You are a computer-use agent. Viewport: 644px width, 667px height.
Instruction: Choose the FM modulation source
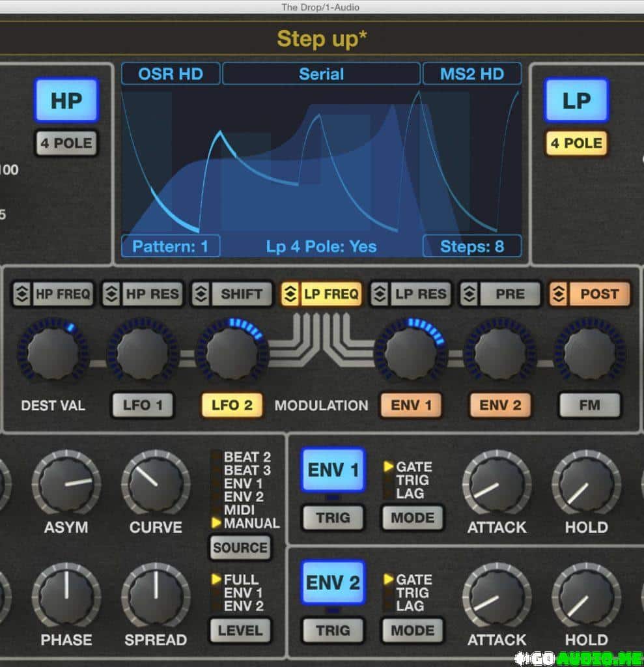pyautogui.click(x=589, y=405)
